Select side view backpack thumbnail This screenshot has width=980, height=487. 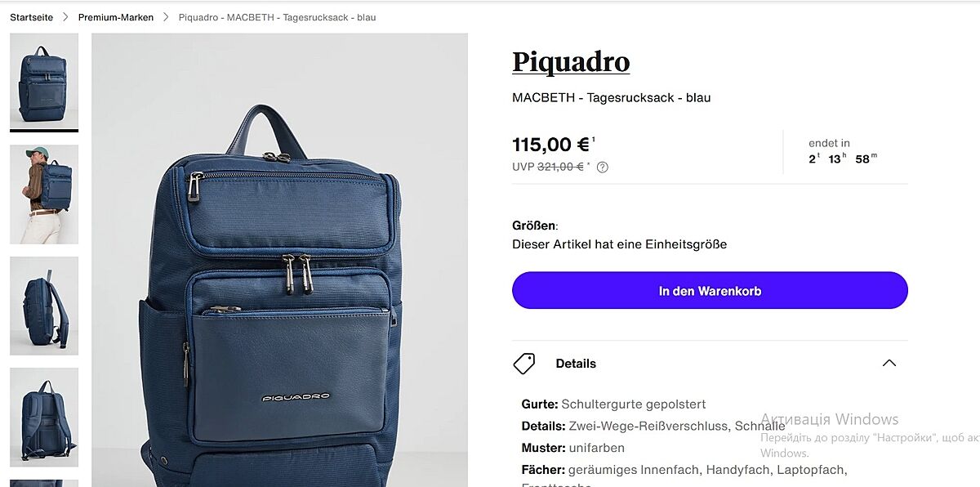tap(44, 306)
